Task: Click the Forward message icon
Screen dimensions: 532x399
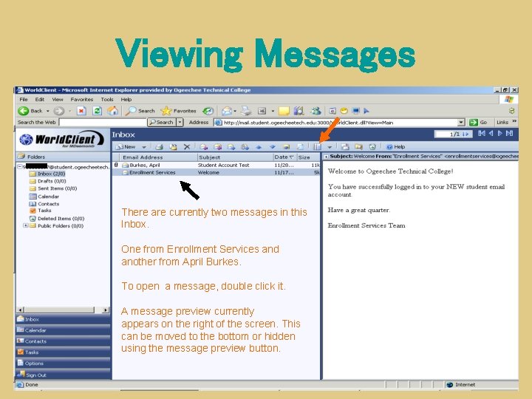Action: pos(231,147)
